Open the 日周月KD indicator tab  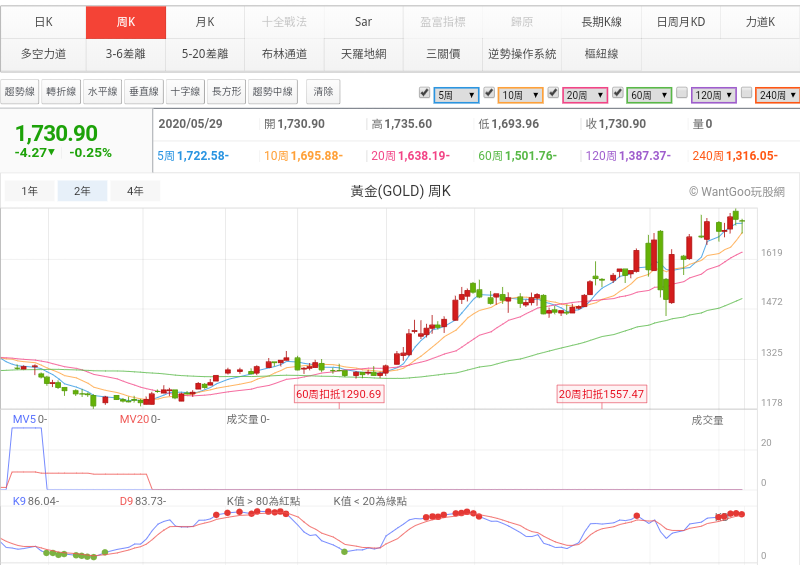[680, 21]
